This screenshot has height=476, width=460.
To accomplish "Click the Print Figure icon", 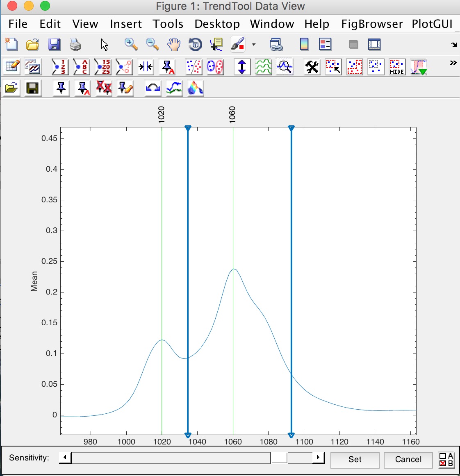I will [75, 44].
